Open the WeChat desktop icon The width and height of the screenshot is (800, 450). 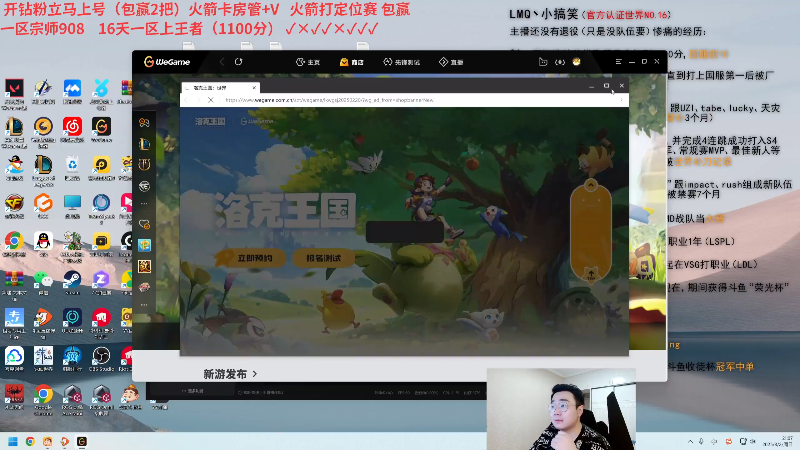pos(43,282)
